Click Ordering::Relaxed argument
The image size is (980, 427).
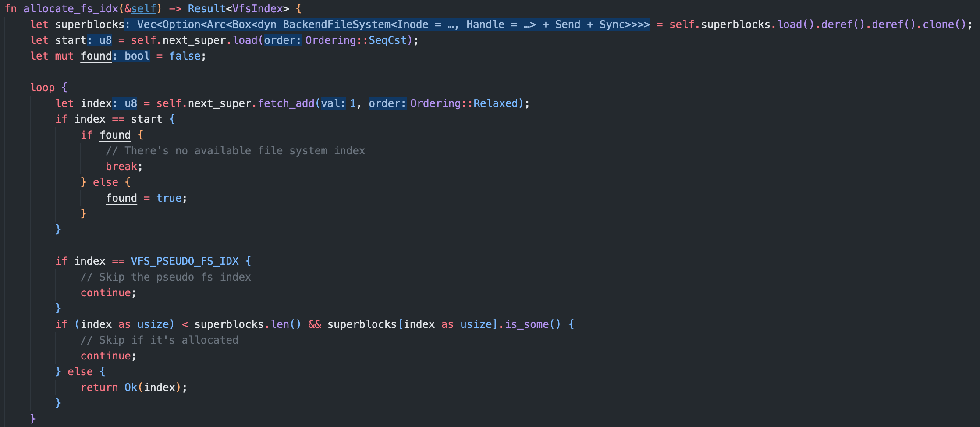(464, 103)
